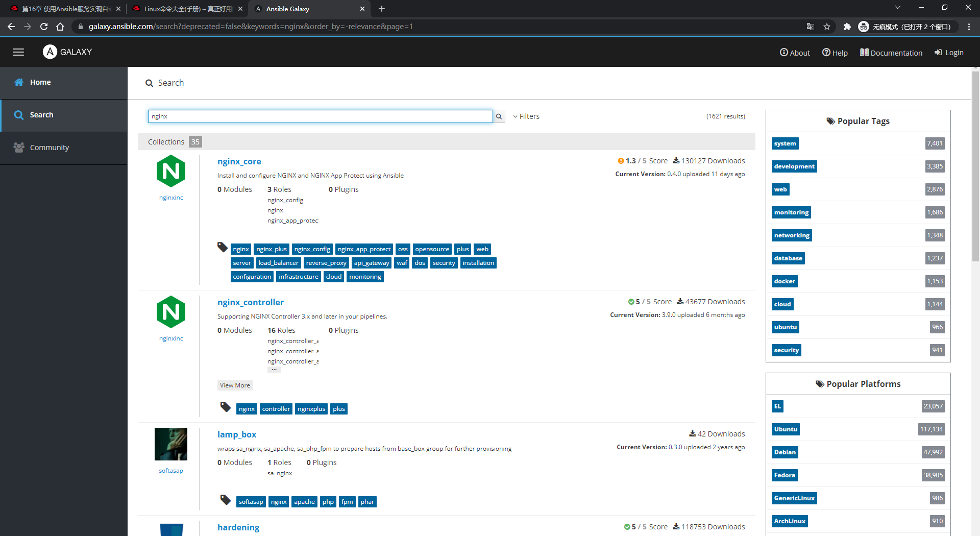Screen dimensions: 980x536
Task: Open the Home sidebar item
Action: [x=64, y=82]
